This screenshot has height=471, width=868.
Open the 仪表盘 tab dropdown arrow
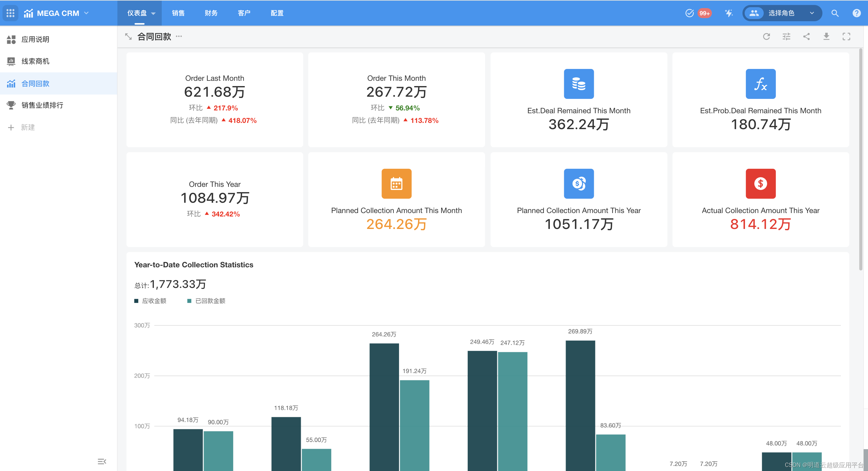point(153,13)
